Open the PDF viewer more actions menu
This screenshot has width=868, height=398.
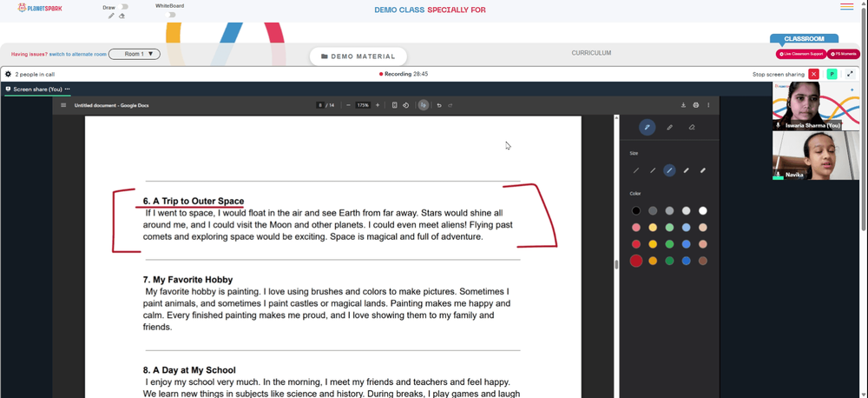pyautogui.click(x=708, y=105)
